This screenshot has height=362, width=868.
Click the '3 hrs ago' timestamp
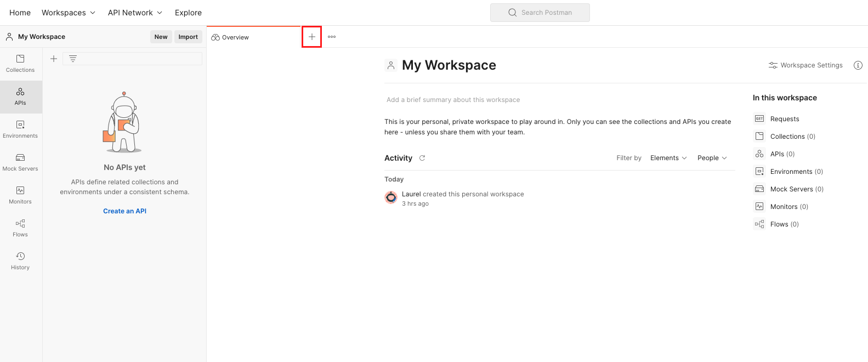click(x=415, y=203)
